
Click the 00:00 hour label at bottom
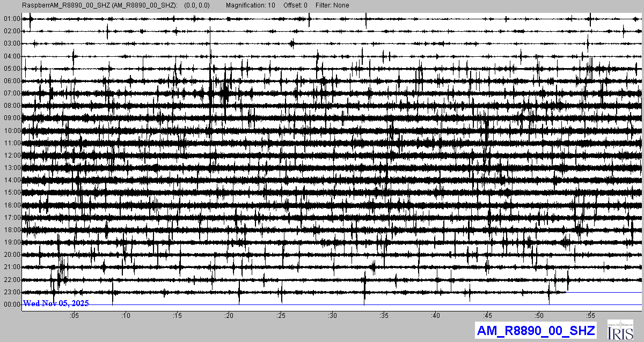point(11,304)
